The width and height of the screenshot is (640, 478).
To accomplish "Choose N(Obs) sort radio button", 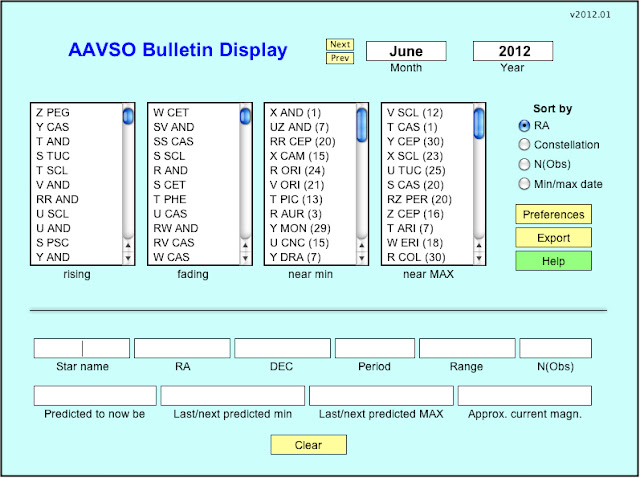I will [x=524, y=164].
